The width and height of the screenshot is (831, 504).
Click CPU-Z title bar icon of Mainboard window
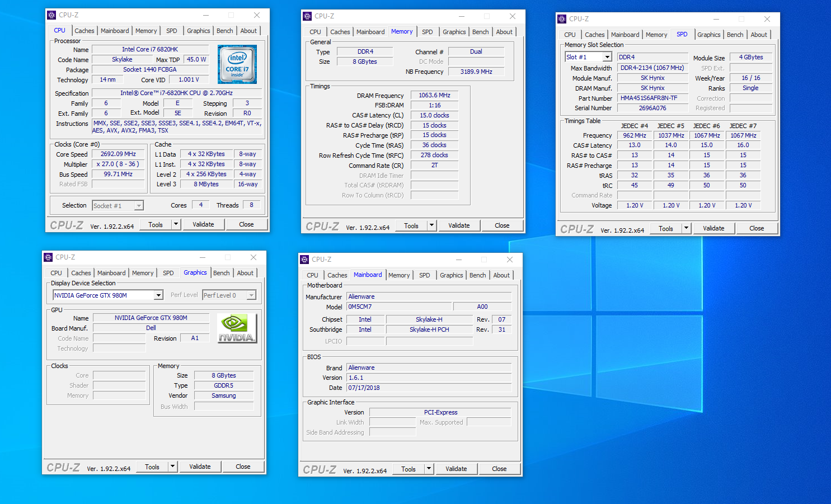click(x=305, y=260)
